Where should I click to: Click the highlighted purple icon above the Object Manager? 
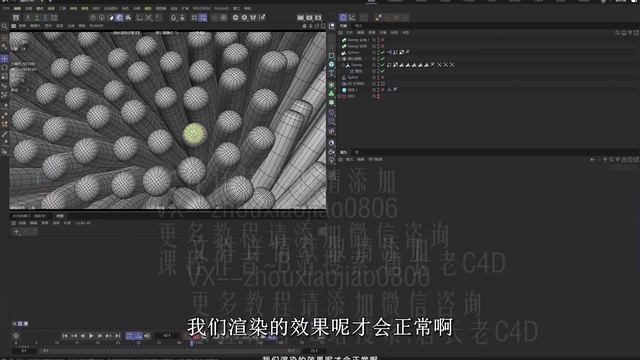tap(343, 17)
